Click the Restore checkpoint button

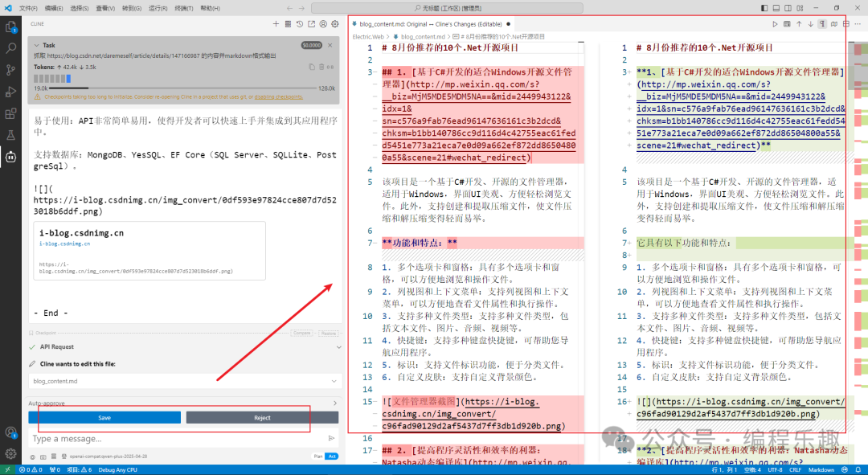(328, 334)
